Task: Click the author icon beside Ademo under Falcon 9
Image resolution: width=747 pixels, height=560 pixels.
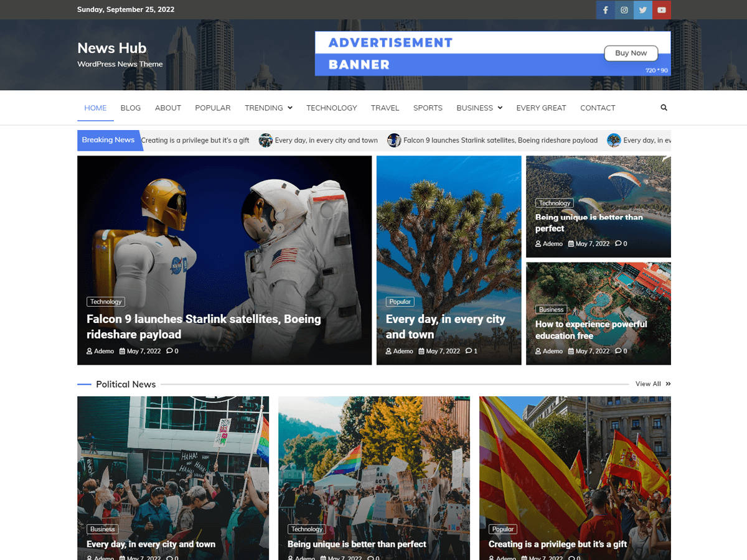Action: point(88,350)
